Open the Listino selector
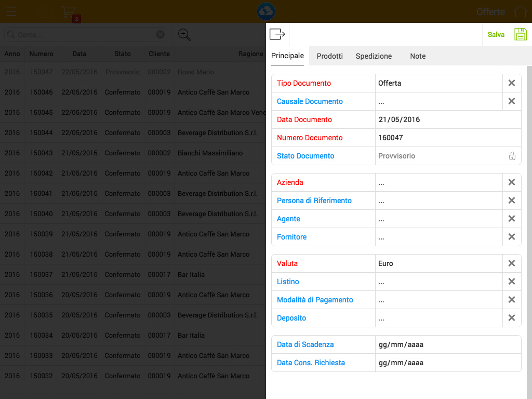The height and width of the screenshot is (399, 532). pyautogui.click(x=438, y=282)
